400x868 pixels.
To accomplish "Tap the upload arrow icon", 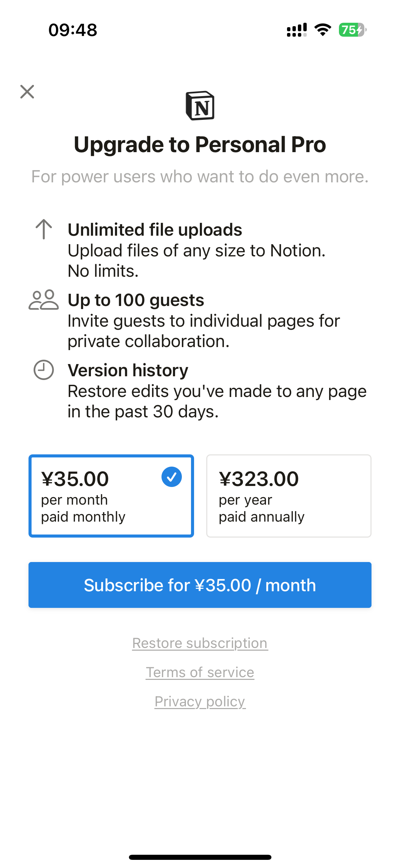I will (44, 229).
